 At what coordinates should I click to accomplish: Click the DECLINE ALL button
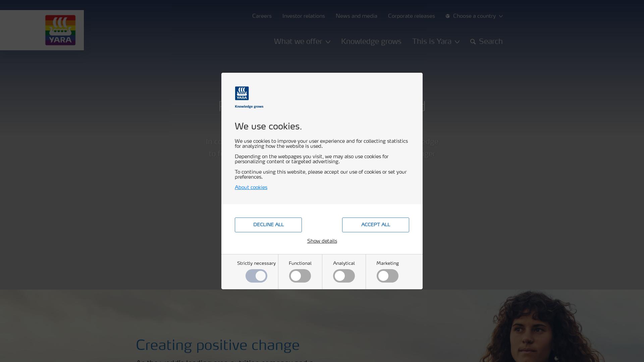[x=268, y=225]
